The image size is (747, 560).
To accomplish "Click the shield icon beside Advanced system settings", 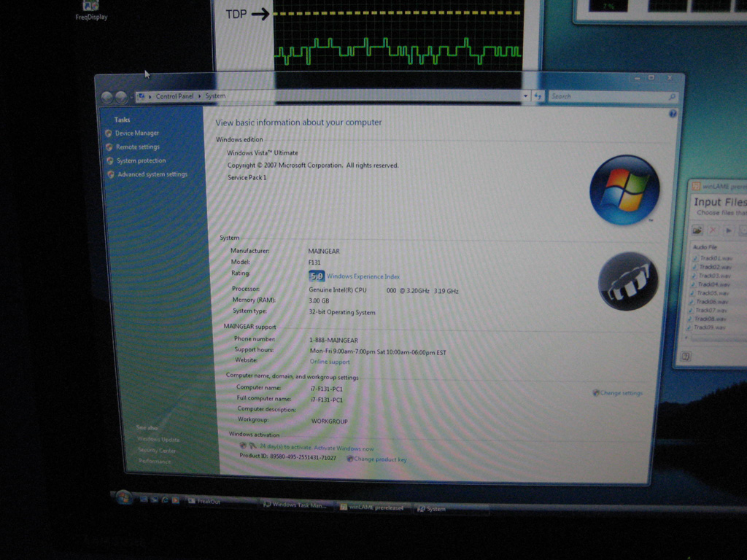I will pyautogui.click(x=111, y=175).
